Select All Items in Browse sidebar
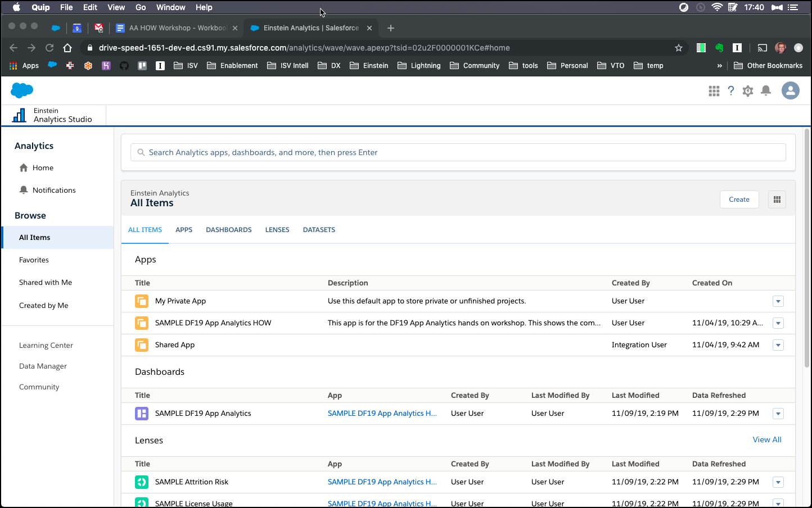The width and height of the screenshot is (812, 508). coord(57,238)
